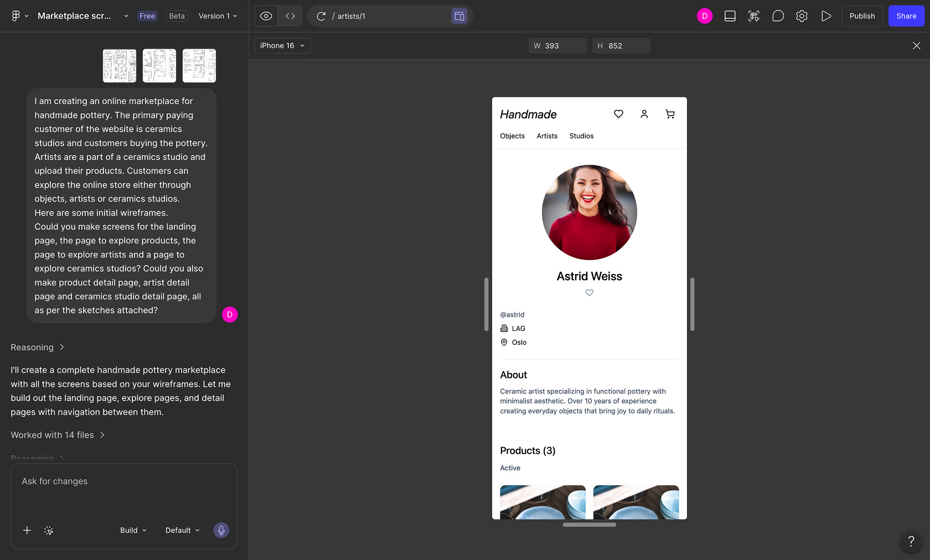Click the heart favorites icon in preview header
The height and width of the screenshot is (560, 930).
click(x=619, y=114)
